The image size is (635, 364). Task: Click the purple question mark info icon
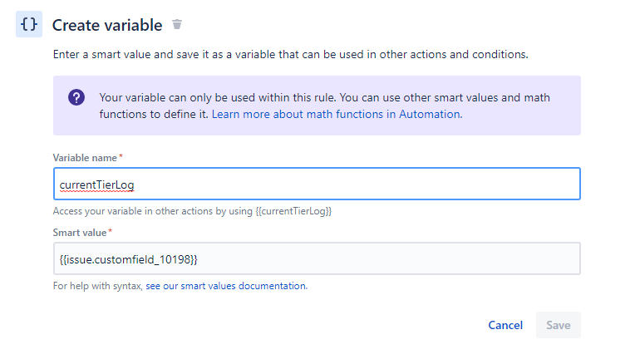click(76, 97)
